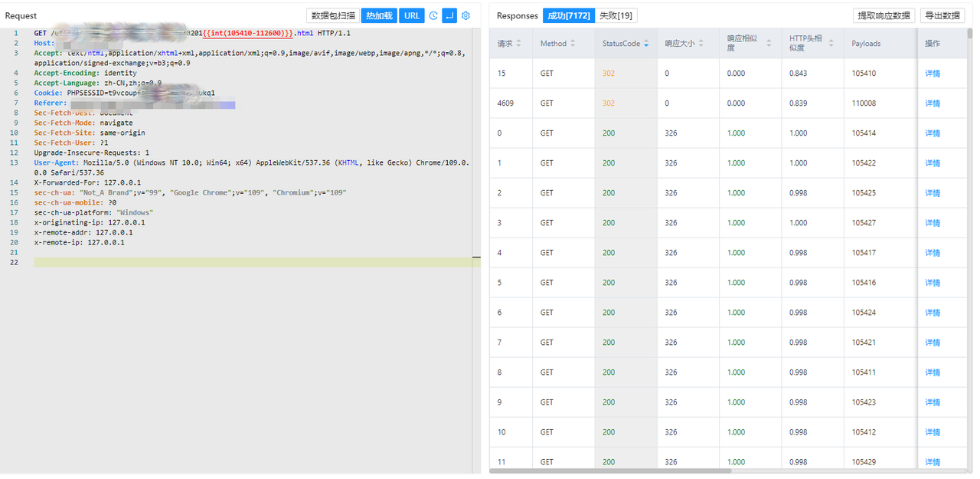Open 详情 for payload 105429
This screenshot has width=980, height=479.
tap(933, 462)
